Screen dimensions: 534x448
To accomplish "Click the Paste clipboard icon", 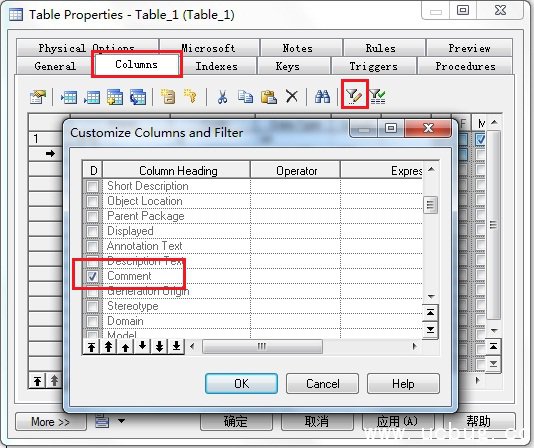I will click(x=269, y=97).
